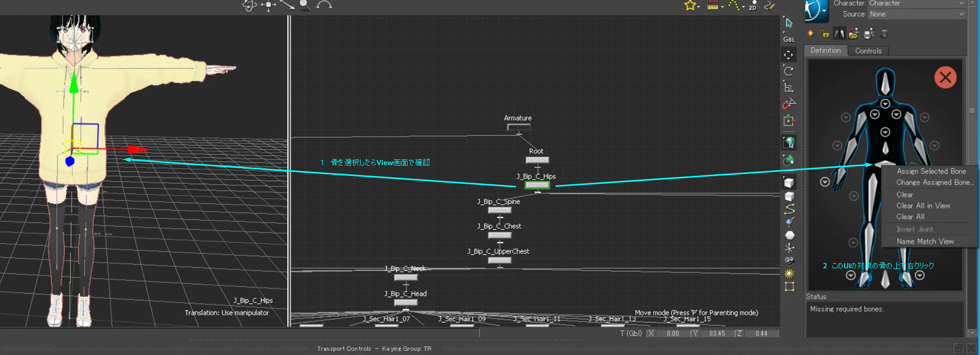Activate the Translate move tool
Image resolution: width=980 pixels, height=355 pixels.
pyautogui.click(x=788, y=55)
